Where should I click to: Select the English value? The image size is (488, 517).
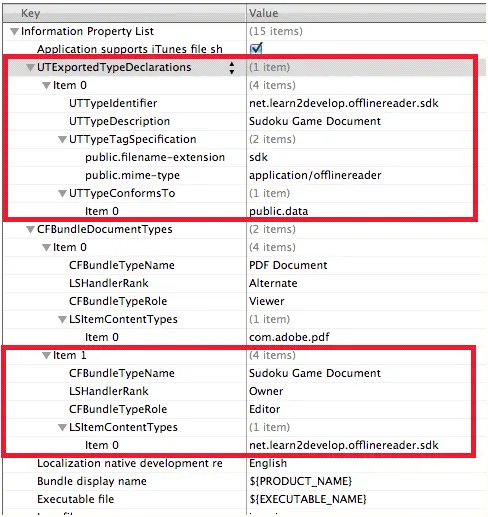tap(268, 463)
